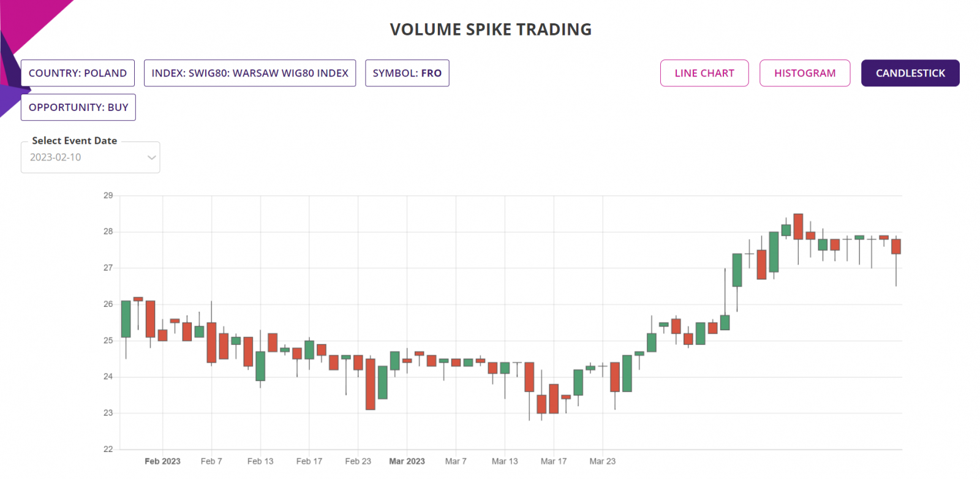Click the Index: SWIG80 Warsaw WIG80 button
Viewport: 980px width, 479px height.
pos(250,73)
